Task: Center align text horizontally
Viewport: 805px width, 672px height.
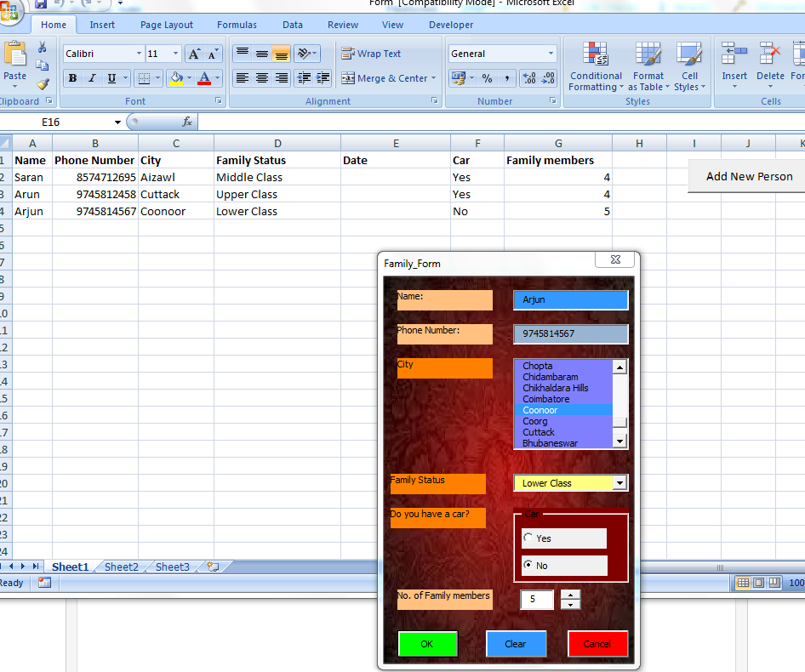Action: click(262, 78)
